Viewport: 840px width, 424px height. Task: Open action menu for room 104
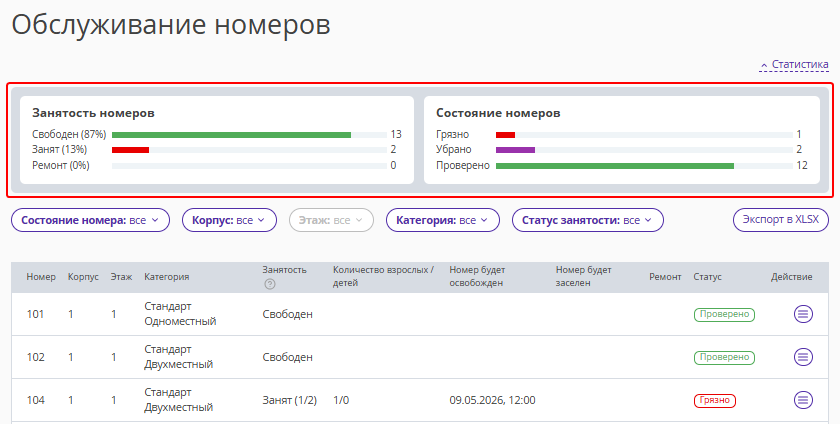tap(803, 400)
